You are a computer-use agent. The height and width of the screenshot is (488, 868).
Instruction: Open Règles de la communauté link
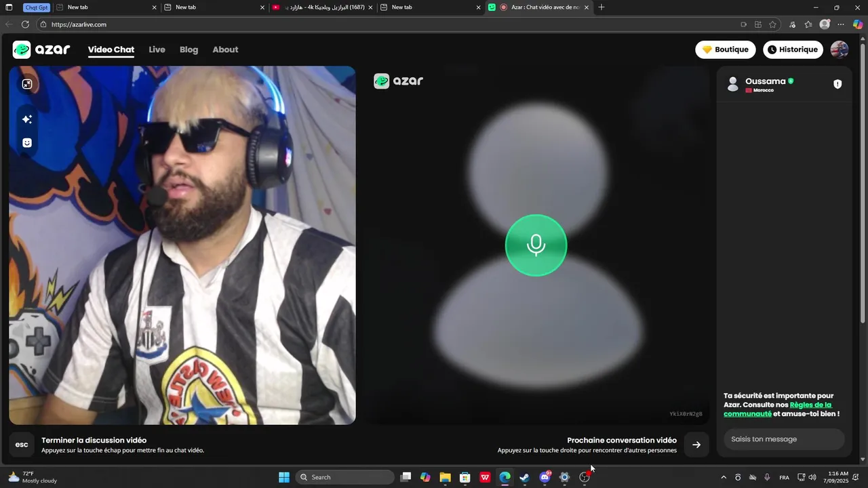(778, 409)
